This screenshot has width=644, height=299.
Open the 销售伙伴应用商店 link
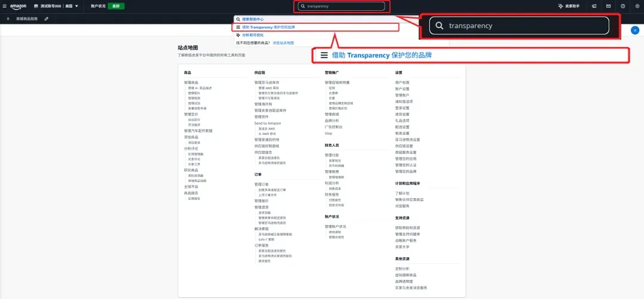410,199
